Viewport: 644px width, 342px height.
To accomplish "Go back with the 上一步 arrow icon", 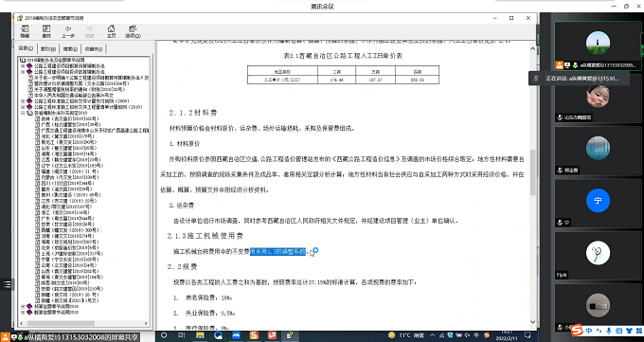I will point(68,31).
